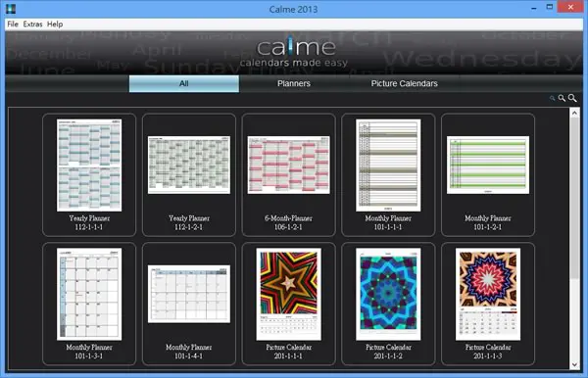The width and height of the screenshot is (588, 378).
Task: Click the smallest magnifier zoom icon
Action: point(552,98)
